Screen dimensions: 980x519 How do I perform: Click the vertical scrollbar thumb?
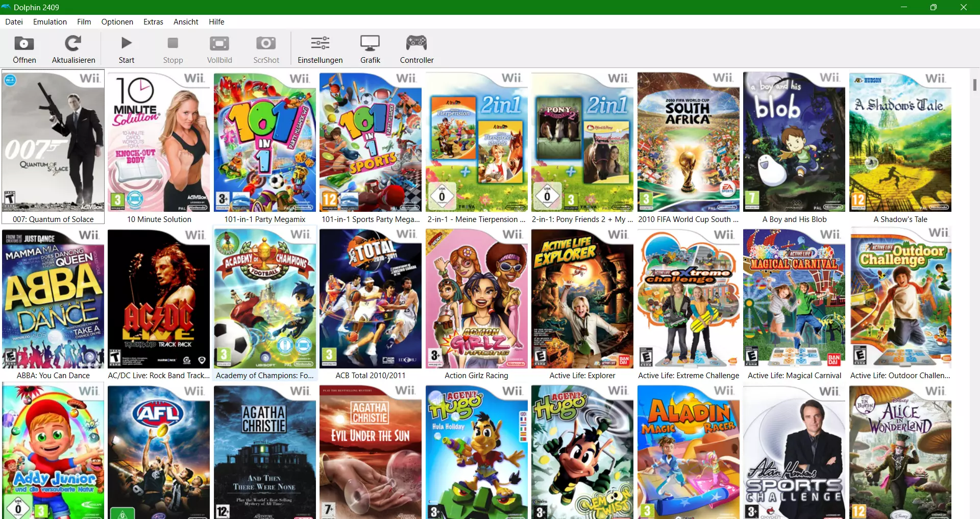click(x=974, y=85)
